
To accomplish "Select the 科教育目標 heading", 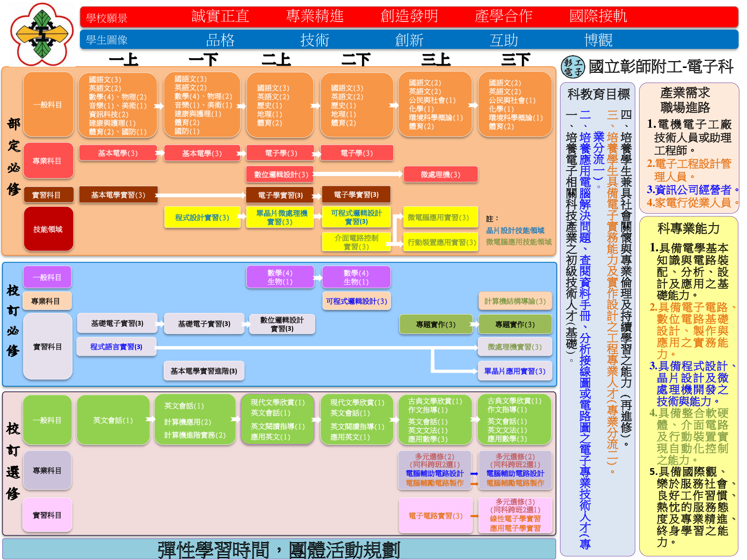I will (598, 94).
